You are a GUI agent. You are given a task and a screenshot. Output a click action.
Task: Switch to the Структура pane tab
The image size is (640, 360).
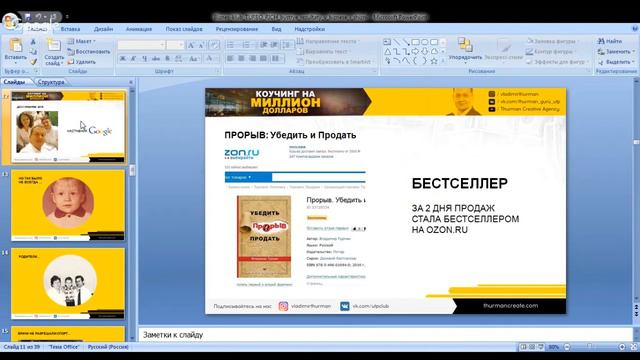pyautogui.click(x=51, y=82)
